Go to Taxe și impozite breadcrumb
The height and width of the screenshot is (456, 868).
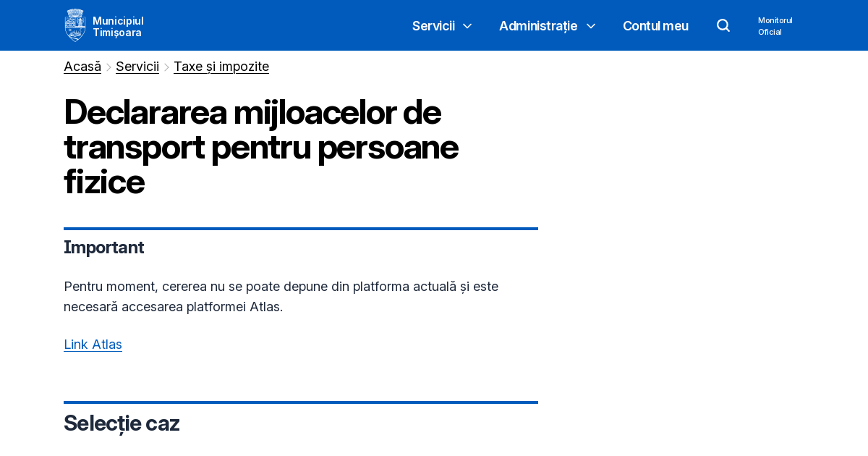point(221,66)
